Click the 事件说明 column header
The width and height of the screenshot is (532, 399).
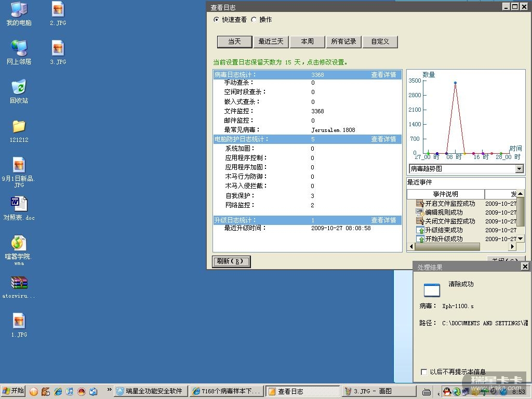(x=445, y=194)
